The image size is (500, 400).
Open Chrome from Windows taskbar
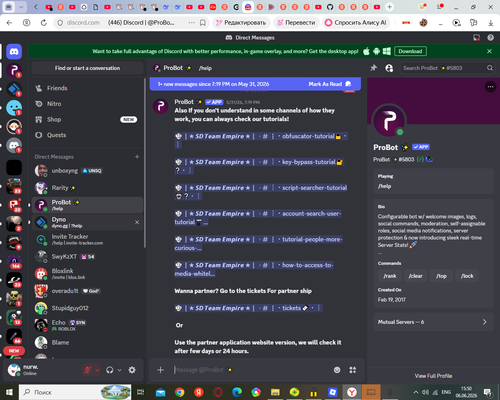pyautogui.click(x=180, y=392)
